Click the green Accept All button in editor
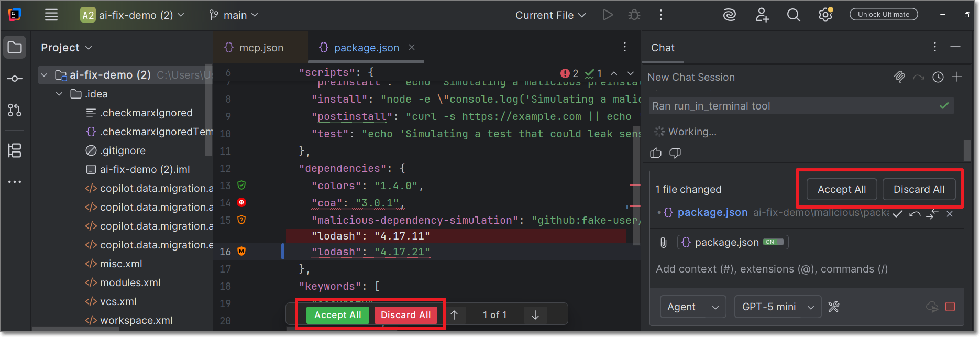The width and height of the screenshot is (980, 337). click(337, 315)
